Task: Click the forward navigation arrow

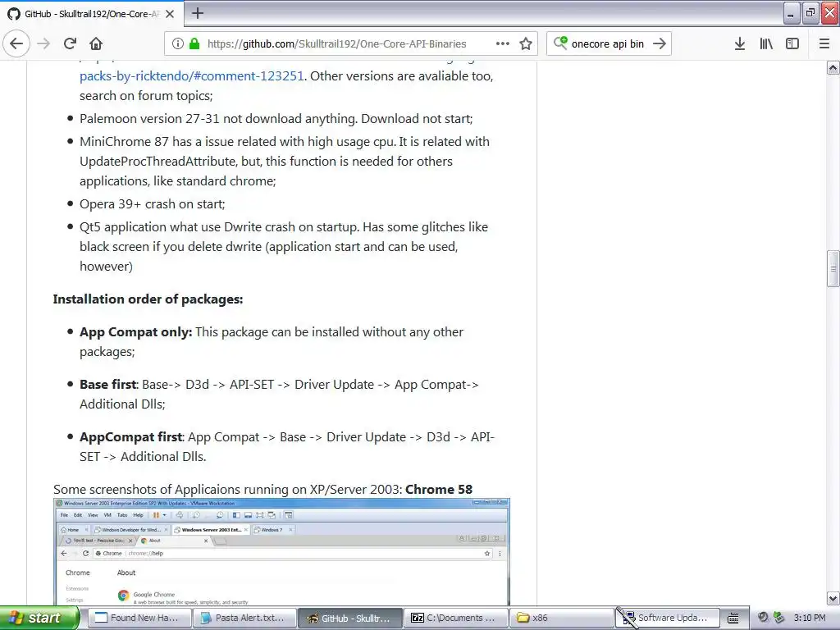Action: click(x=44, y=43)
